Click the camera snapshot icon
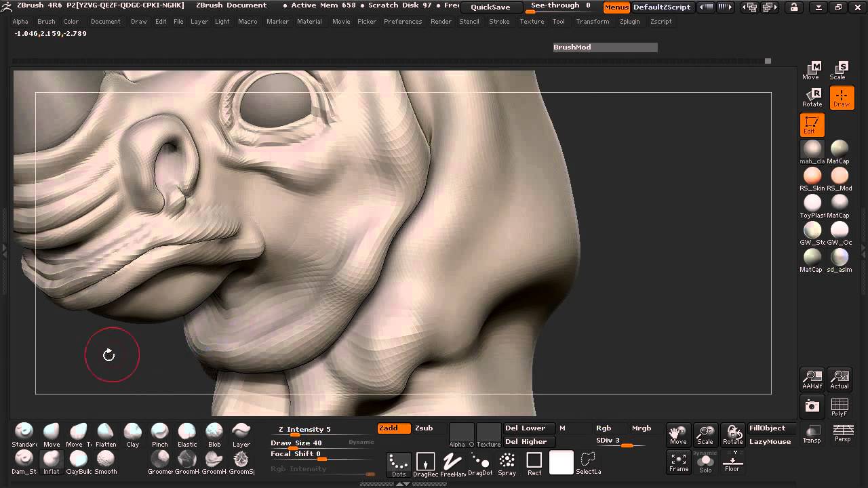This screenshot has width=868, height=488. pos(812,406)
